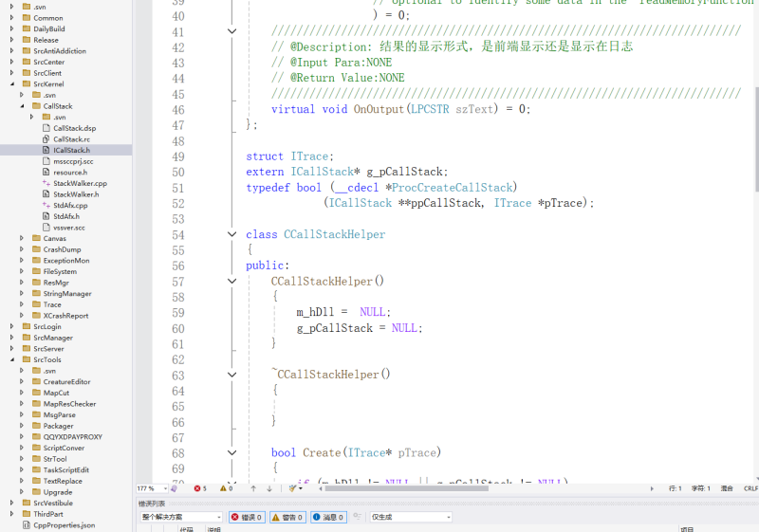Open StackWalker.cpp file in tree
The width and height of the screenshot is (759, 532).
80,183
